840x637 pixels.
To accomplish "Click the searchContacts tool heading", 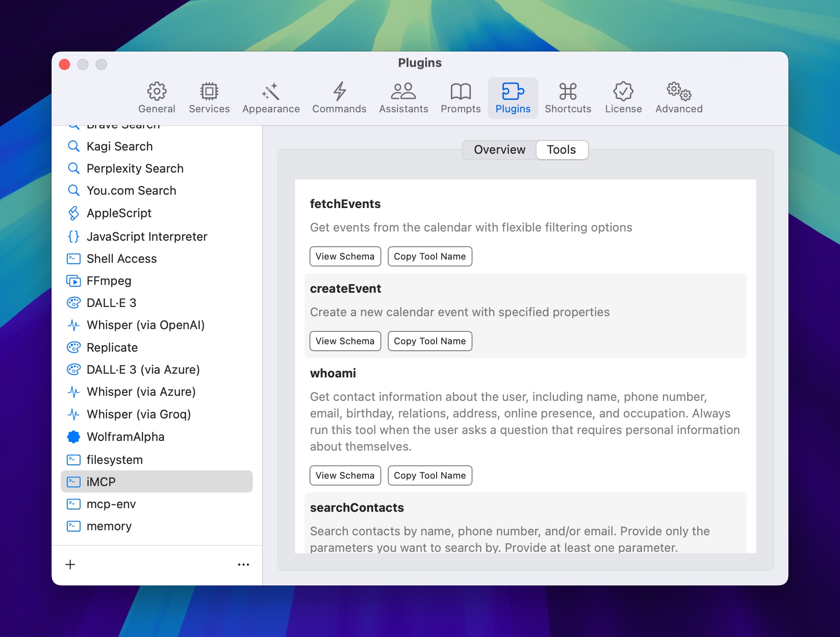I will coord(357,508).
